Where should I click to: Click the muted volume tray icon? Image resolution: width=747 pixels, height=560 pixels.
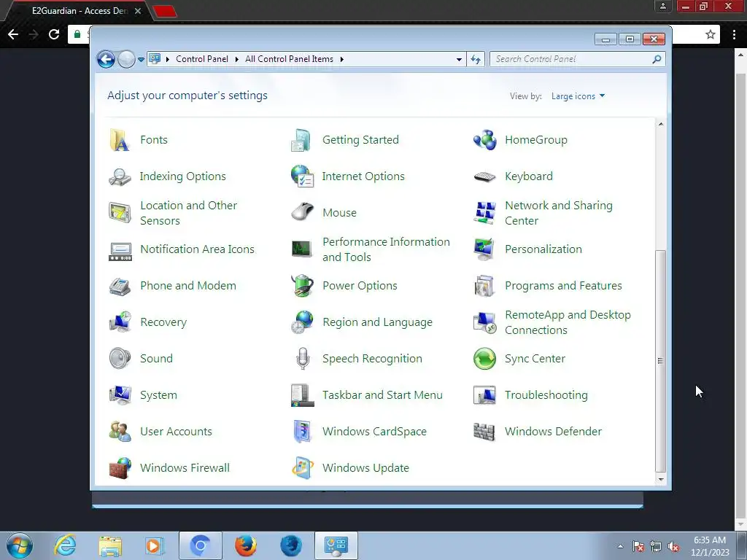point(673,547)
